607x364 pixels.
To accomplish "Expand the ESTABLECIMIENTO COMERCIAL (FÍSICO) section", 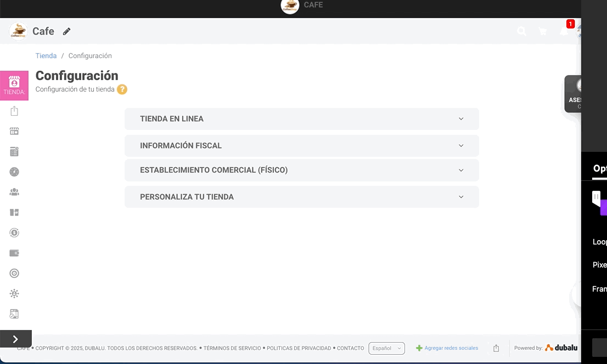I will click(x=301, y=170).
